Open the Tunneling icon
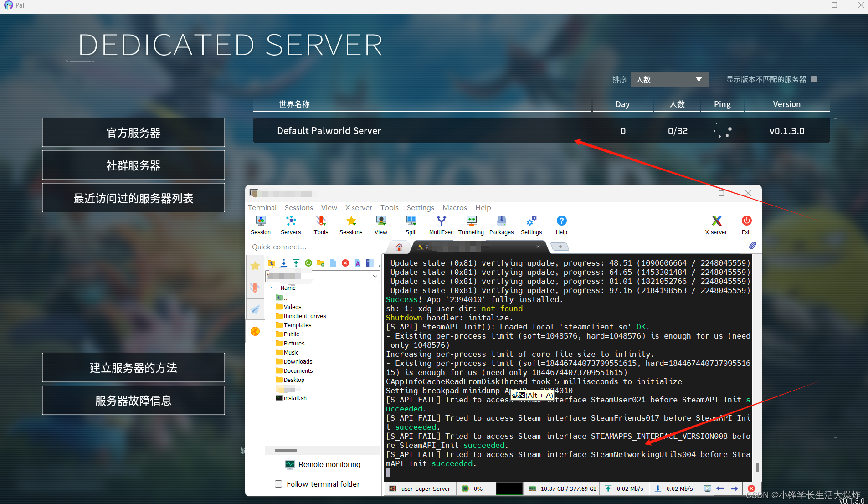 click(x=471, y=225)
